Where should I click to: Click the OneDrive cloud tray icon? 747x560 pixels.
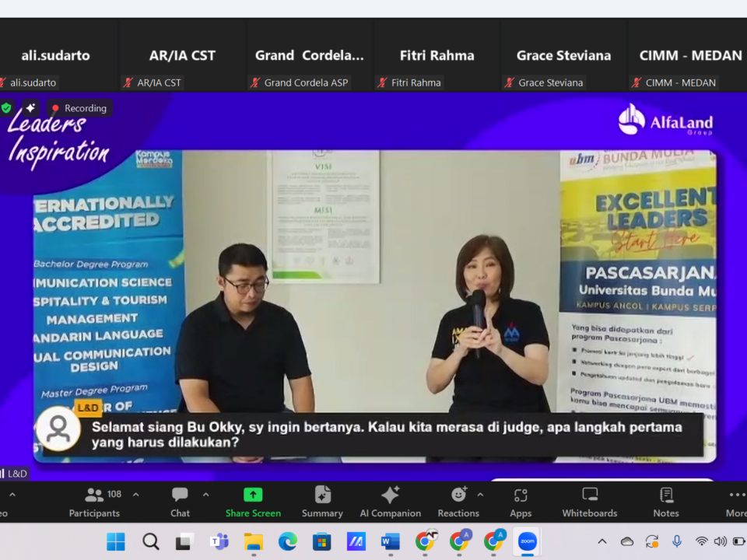627,541
